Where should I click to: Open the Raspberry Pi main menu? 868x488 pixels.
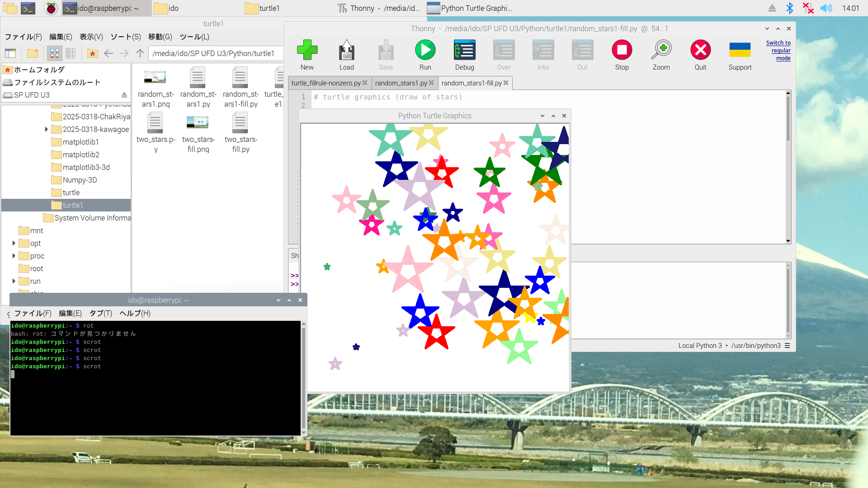click(x=51, y=8)
